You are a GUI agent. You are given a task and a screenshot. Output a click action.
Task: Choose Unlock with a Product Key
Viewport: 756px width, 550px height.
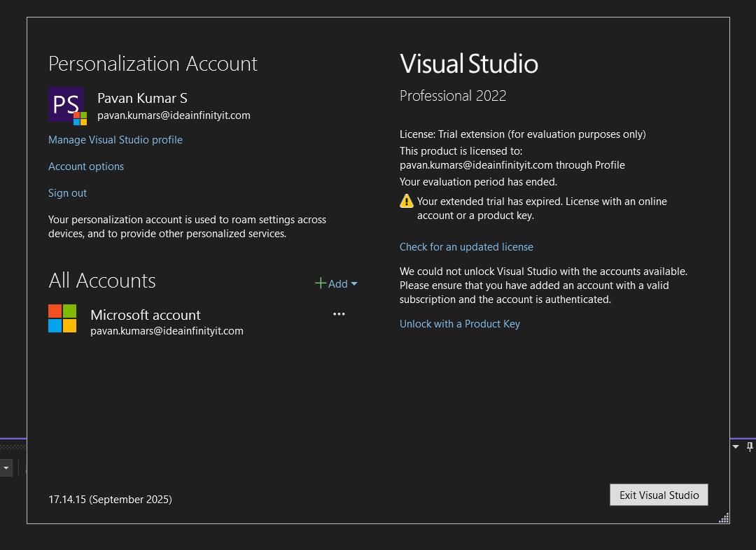[x=460, y=324]
